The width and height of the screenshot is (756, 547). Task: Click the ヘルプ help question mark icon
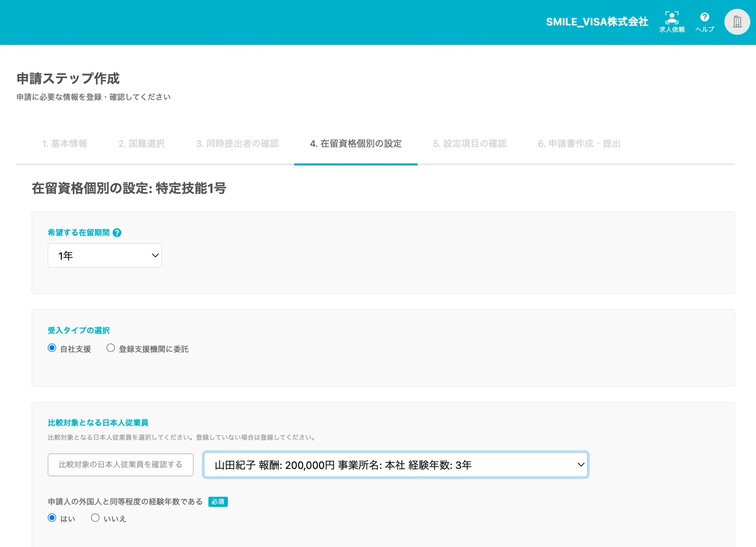click(x=704, y=22)
